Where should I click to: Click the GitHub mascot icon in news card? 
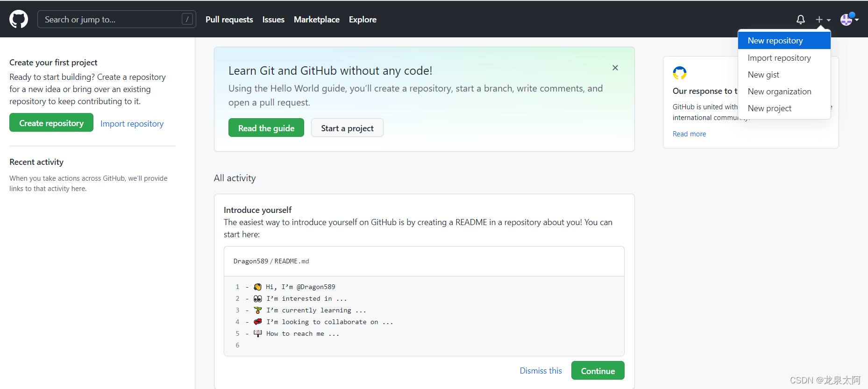click(x=680, y=73)
